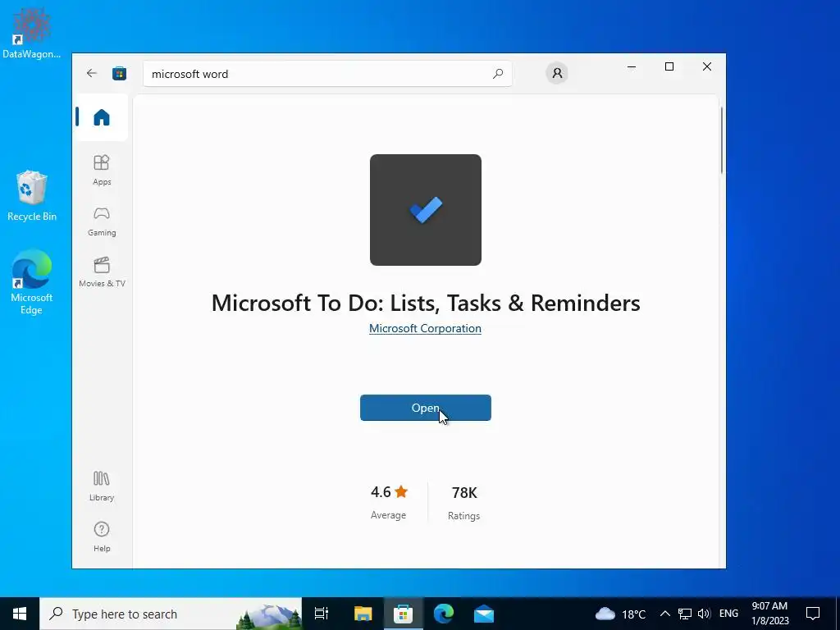Open Task View on the taskbar
The image size is (840, 630).
click(x=322, y=614)
